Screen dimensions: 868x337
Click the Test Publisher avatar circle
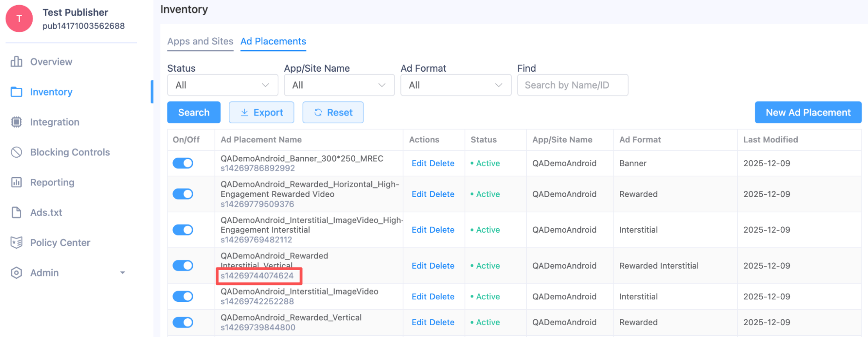pos(19,19)
